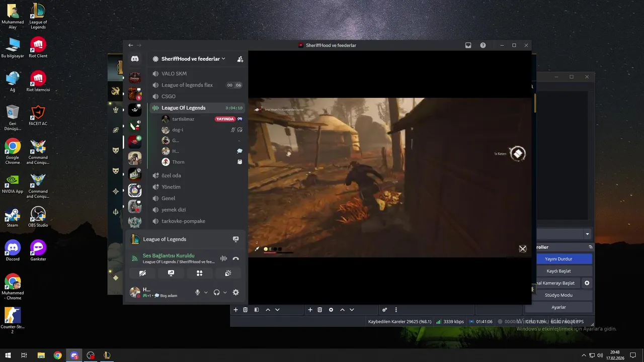Turn on camera in Discord voice panel
The width and height of the screenshot is (644, 362).
pos(142,273)
